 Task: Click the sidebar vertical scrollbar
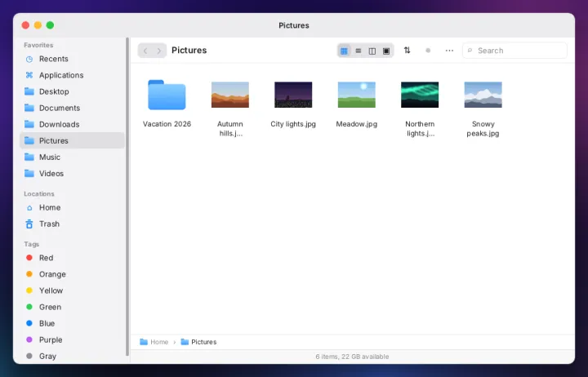pos(127,197)
